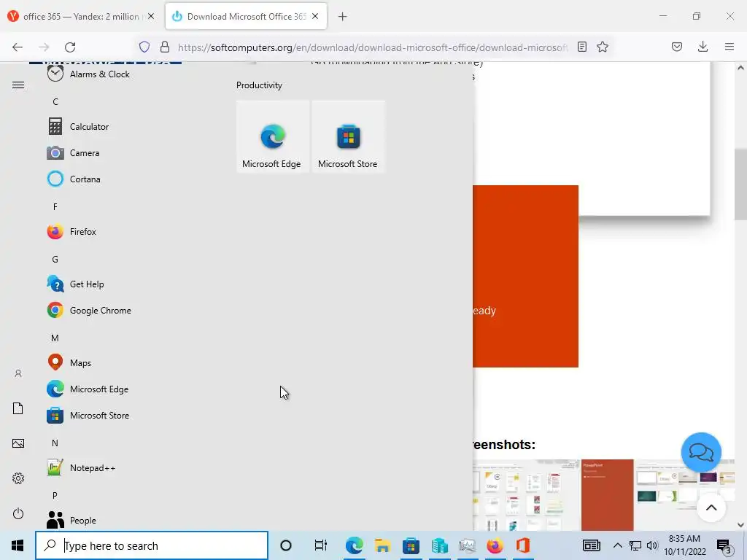Open File Explorer from the taskbar

click(x=382, y=545)
